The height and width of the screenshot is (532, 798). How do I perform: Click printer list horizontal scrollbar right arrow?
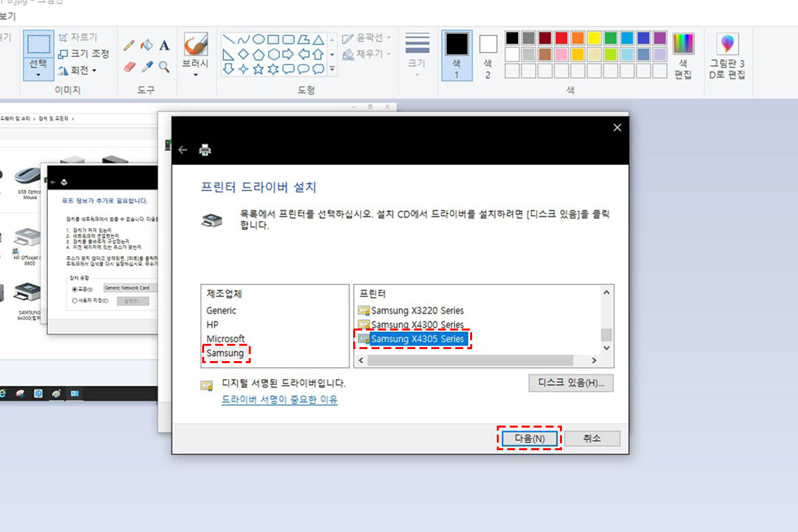pyautogui.click(x=594, y=360)
